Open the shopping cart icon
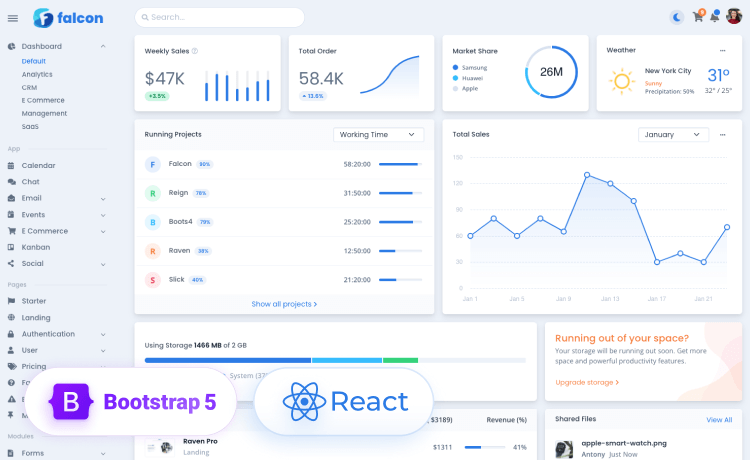This screenshot has height=460, width=750. tap(698, 17)
